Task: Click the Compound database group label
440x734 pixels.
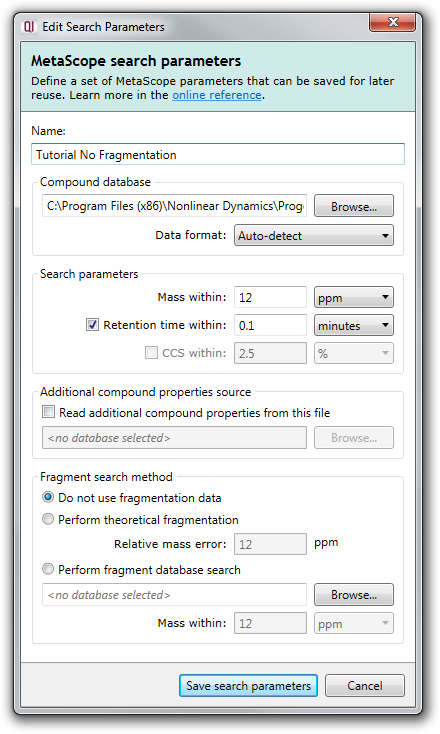Action: click(x=95, y=182)
